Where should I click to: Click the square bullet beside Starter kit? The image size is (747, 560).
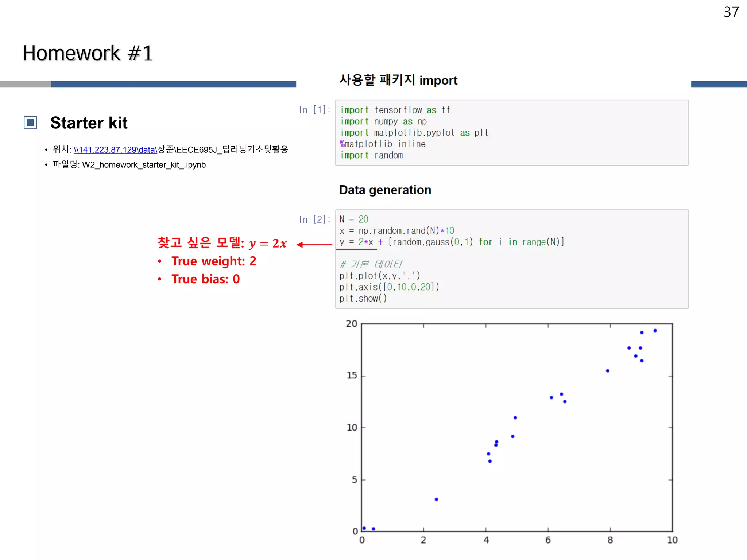pyautogui.click(x=31, y=123)
